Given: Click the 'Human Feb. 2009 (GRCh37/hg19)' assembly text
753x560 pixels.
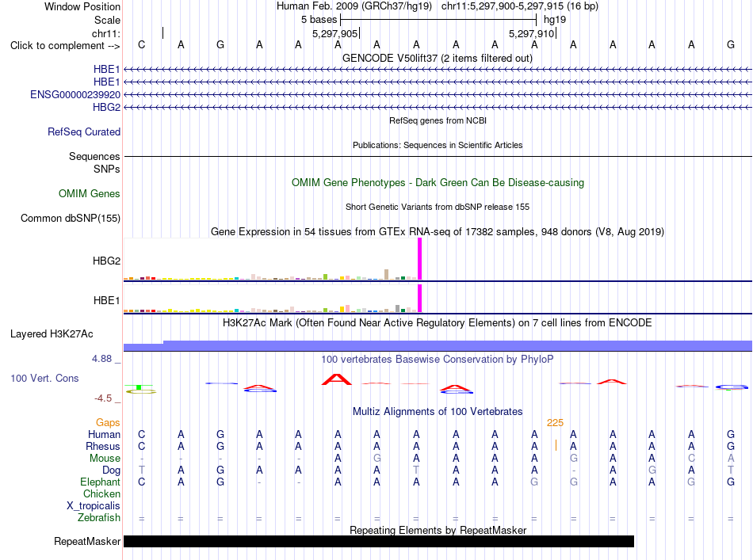Looking at the screenshot, I should coord(354,6).
